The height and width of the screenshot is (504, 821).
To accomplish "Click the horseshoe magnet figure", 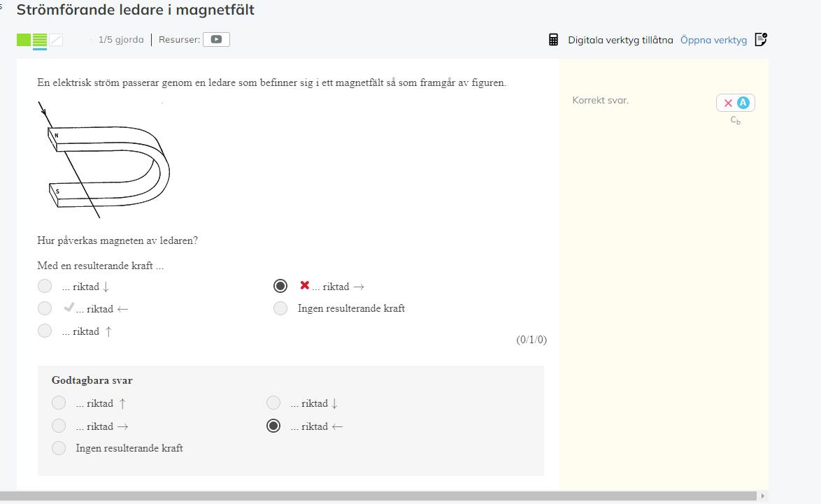I will click(x=105, y=160).
